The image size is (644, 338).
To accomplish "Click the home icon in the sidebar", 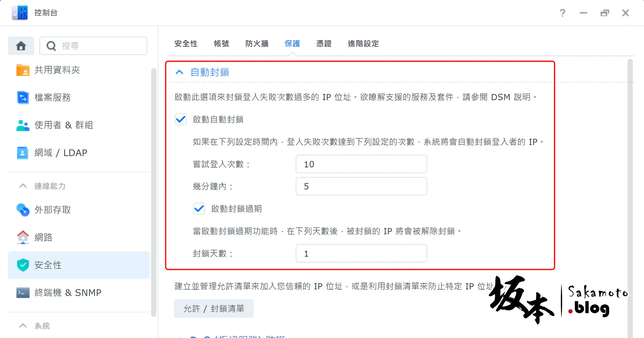I will click(21, 46).
